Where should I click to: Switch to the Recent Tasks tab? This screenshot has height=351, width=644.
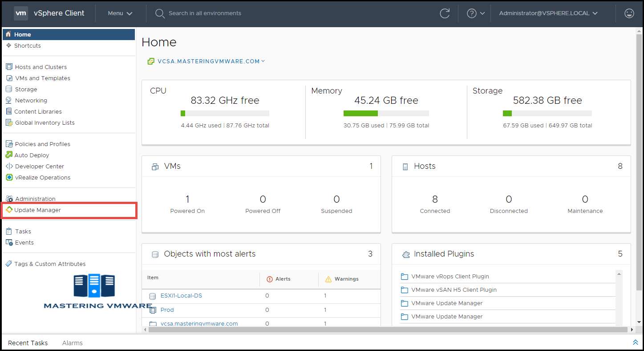point(28,343)
